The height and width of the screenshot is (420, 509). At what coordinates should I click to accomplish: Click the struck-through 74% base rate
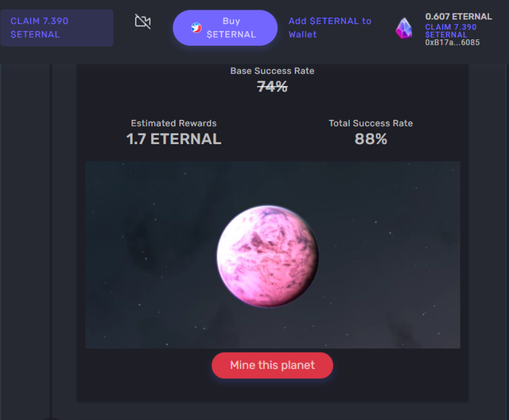click(x=272, y=87)
